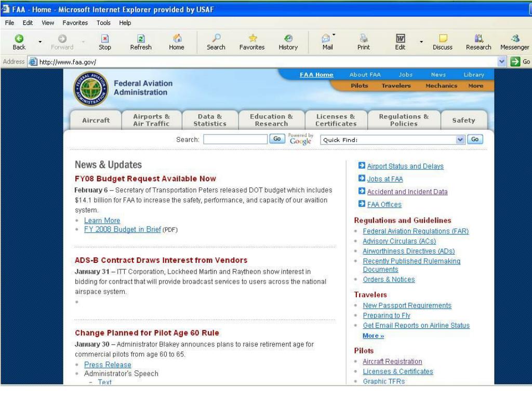Select the Aircraft tab
Viewport: 532px width, 399px height.
coord(96,120)
